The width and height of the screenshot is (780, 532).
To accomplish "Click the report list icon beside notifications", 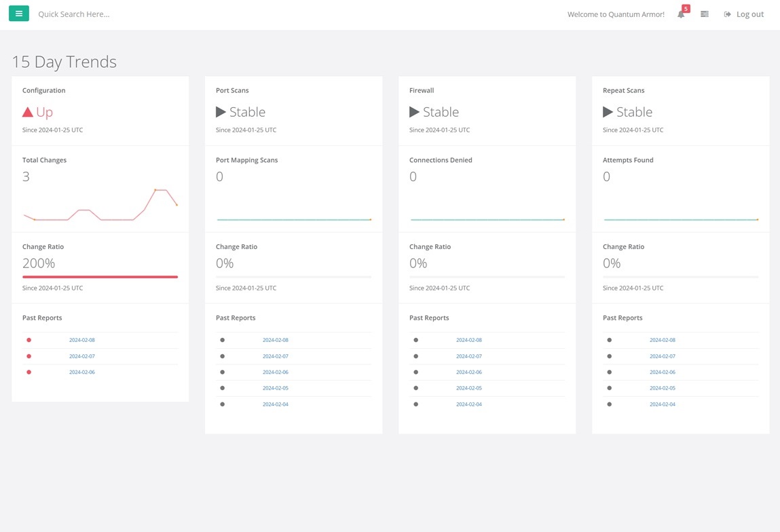I will pos(704,14).
